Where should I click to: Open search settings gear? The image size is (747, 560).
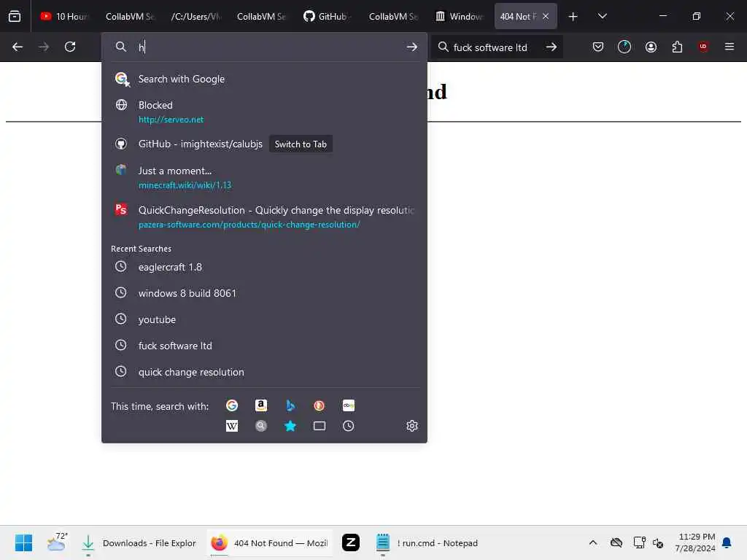click(412, 426)
